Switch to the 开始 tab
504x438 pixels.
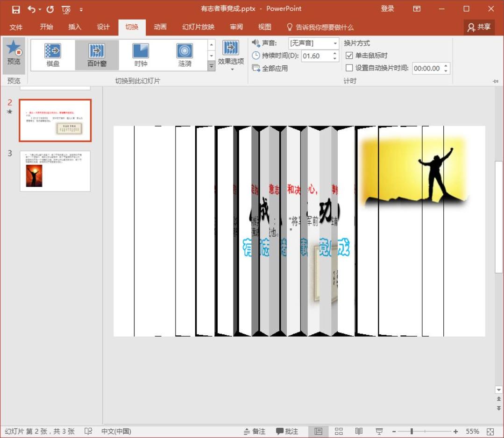pos(46,27)
